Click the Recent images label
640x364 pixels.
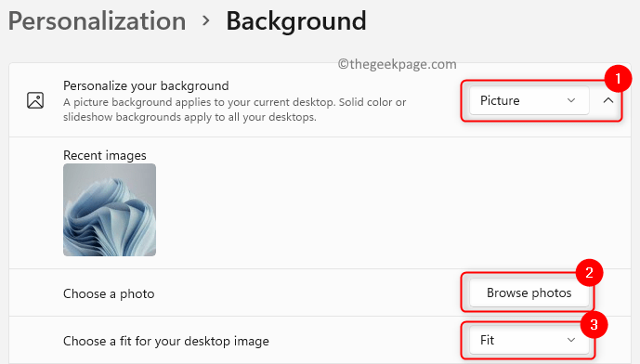click(x=104, y=155)
